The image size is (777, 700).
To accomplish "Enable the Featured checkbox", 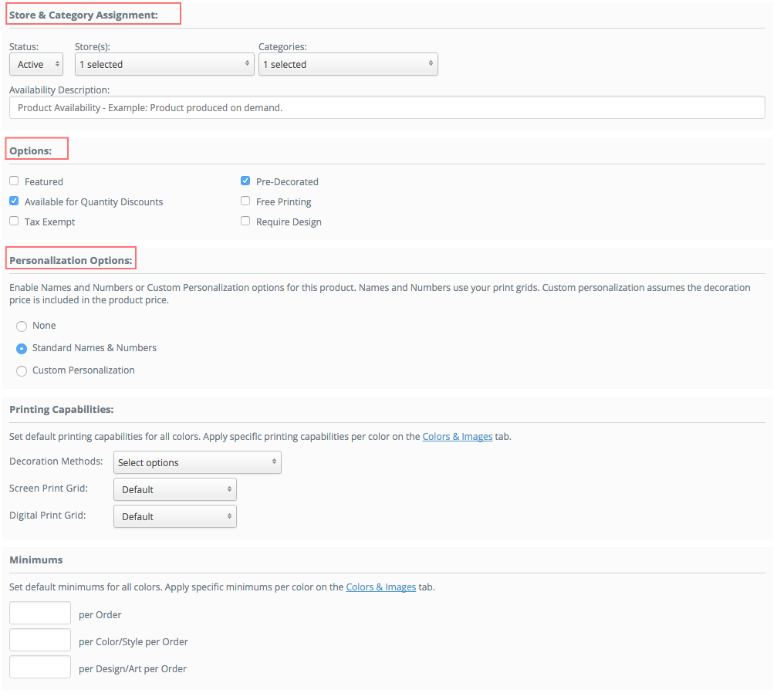I will point(14,181).
